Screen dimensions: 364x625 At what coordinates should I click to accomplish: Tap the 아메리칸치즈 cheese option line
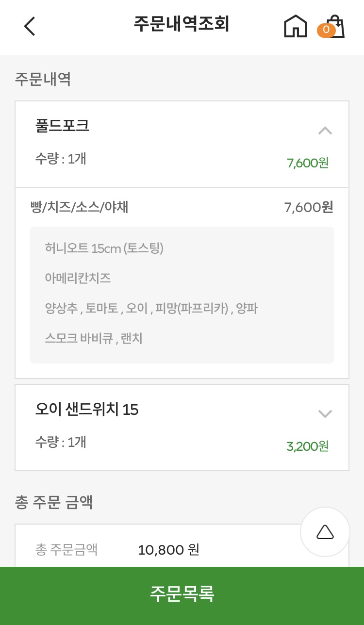coord(78,278)
